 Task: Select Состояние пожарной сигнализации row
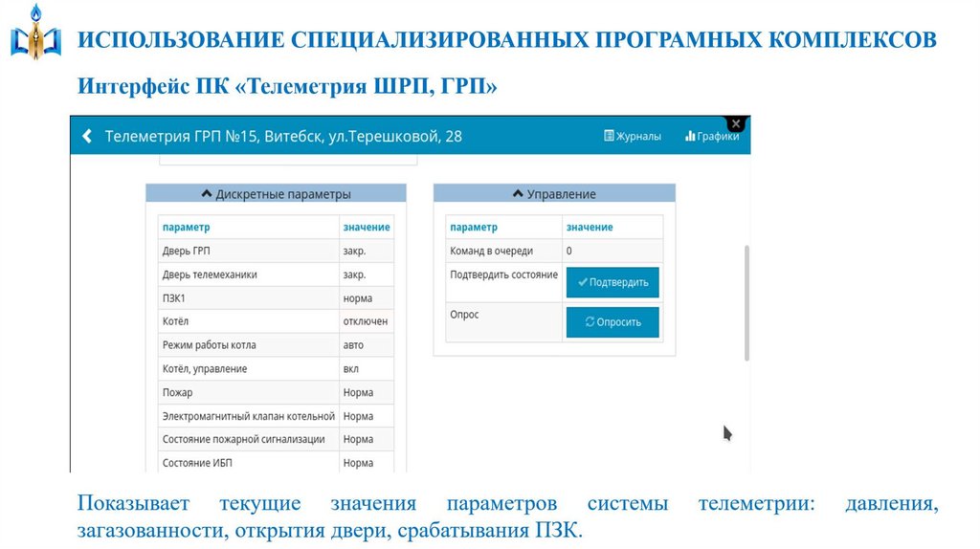pos(277,440)
